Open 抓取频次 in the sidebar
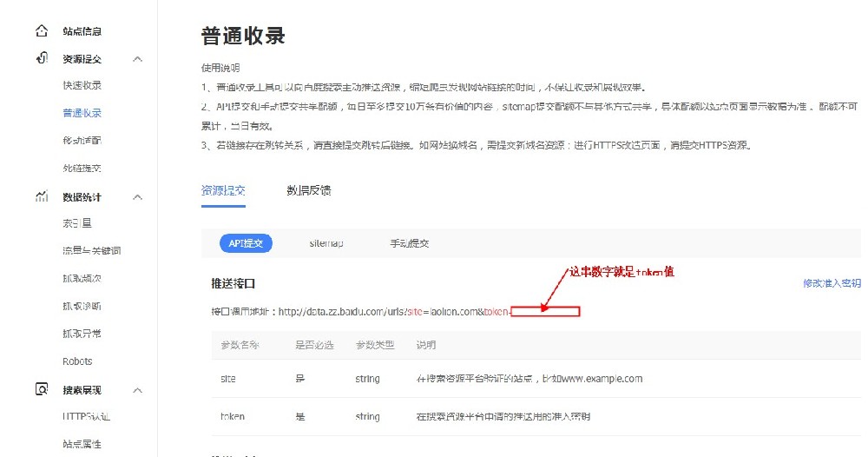Image resolution: width=868 pixels, height=457 pixels. coord(82,279)
